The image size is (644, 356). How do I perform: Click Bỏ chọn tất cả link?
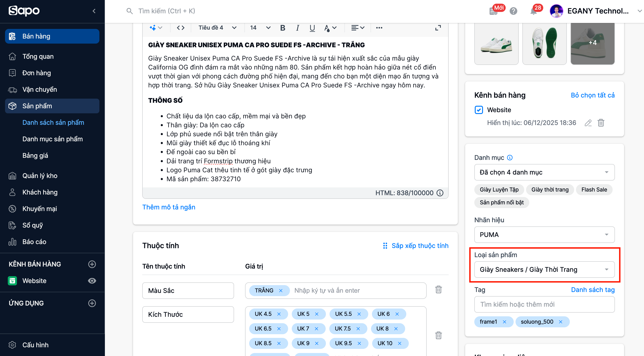point(592,95)
